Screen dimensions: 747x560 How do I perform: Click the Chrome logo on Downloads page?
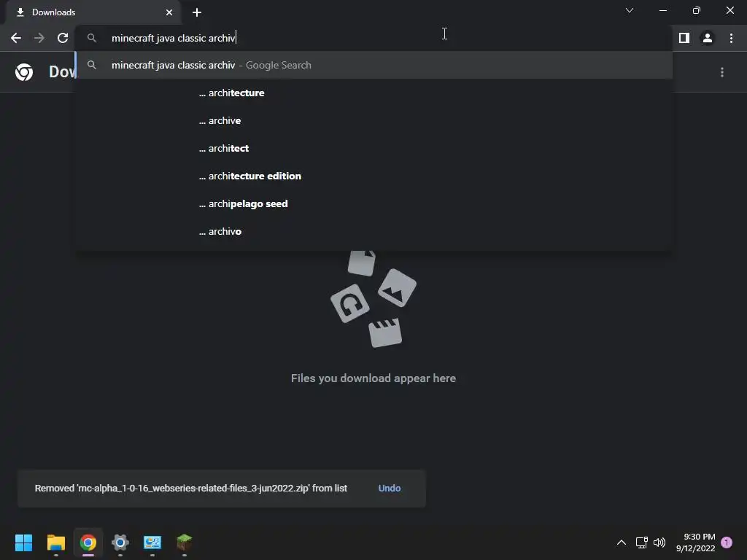point(24,72)
